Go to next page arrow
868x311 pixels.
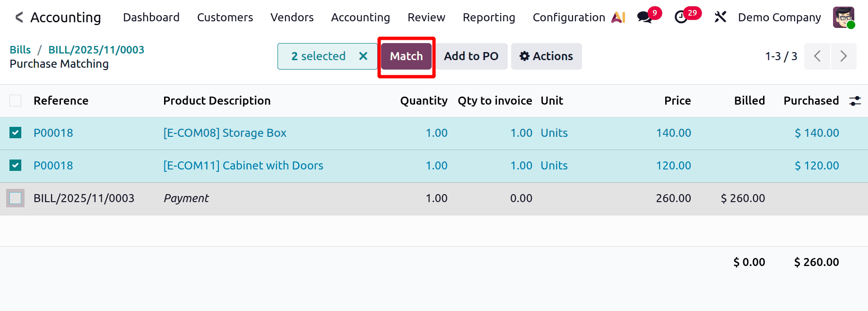(x=843, y=56)
